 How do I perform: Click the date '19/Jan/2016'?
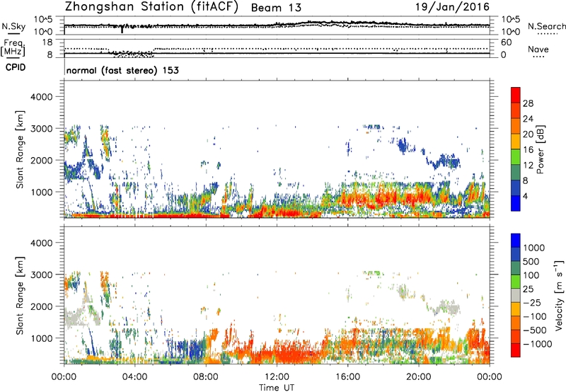tap(452, 7)
